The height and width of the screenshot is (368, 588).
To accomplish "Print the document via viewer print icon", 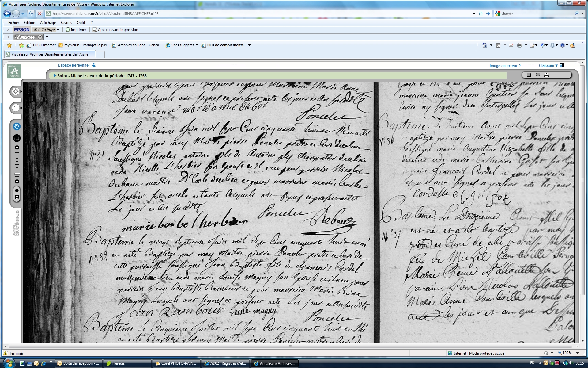I will (x=546, y=75).
